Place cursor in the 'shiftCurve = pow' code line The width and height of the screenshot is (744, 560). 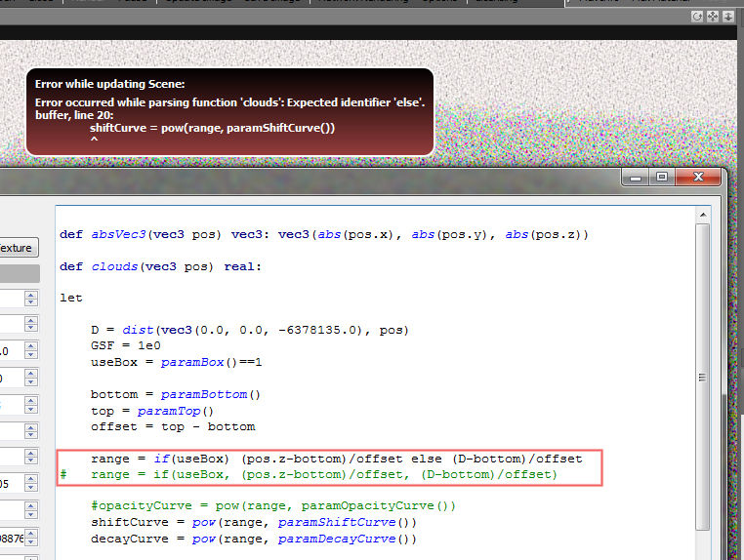pos(254,522)
